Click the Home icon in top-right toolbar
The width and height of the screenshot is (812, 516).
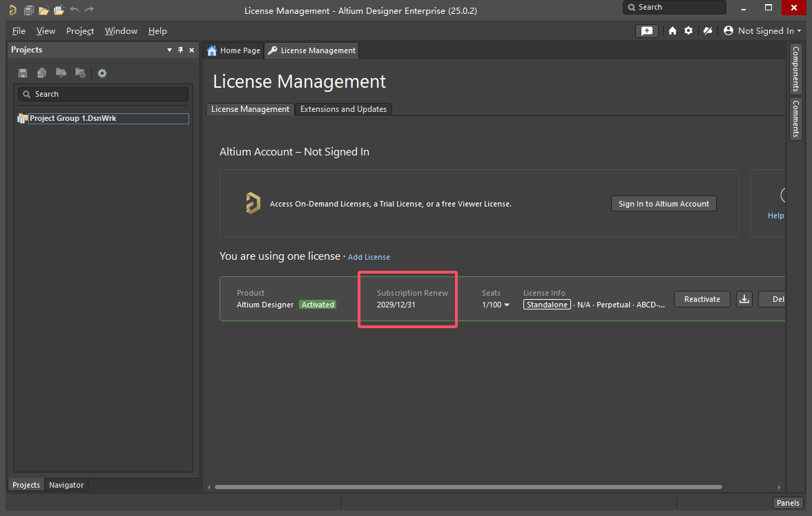coord(673,31)
